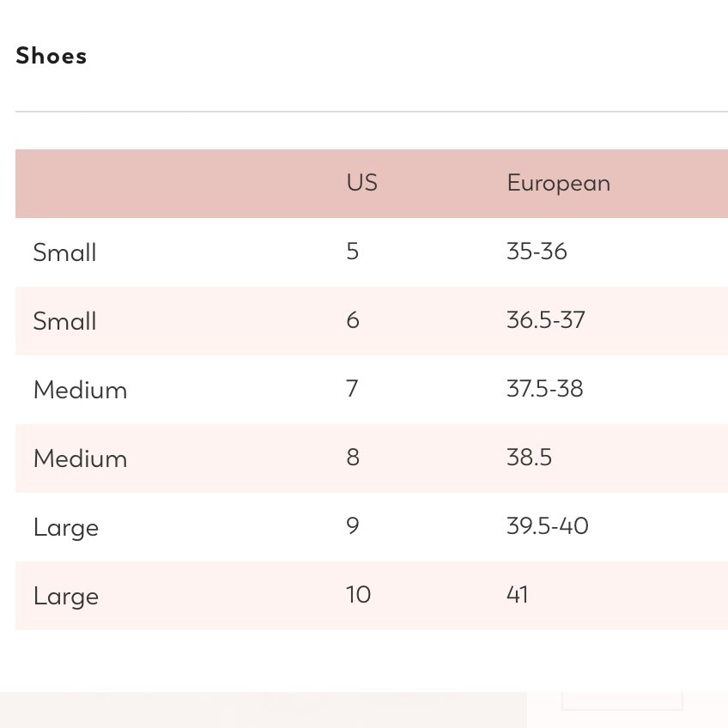Click the Large label beside US size 9
The width and height of the screenshot is (728, 728).
(x=66, y=527)
